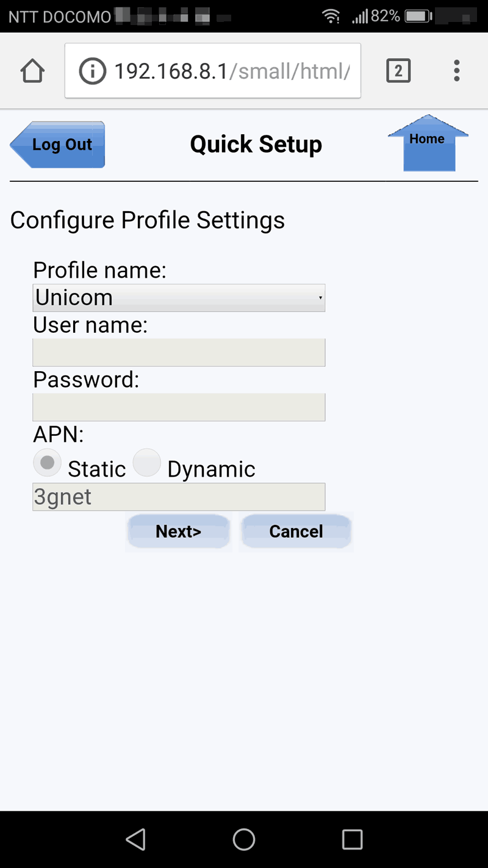Open the browser tab switcher showing 2
Screen dimensions: 488x868
point(398,71)
